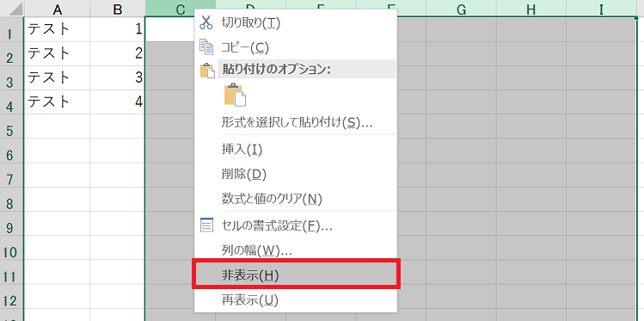Click the Copy pages icon

tap(206, 47)
